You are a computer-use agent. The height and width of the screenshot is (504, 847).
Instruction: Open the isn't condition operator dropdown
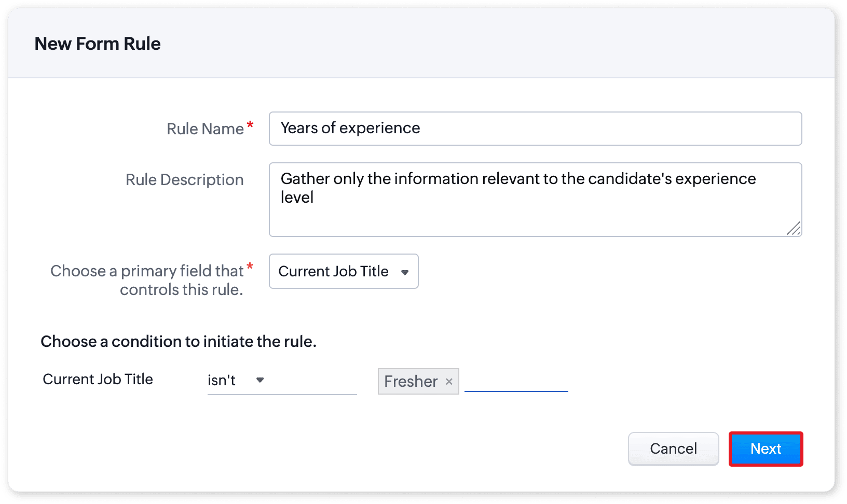[281, 381]
